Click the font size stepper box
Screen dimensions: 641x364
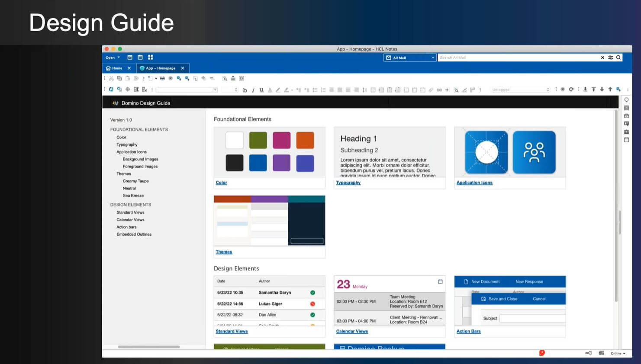pos(230,90)
